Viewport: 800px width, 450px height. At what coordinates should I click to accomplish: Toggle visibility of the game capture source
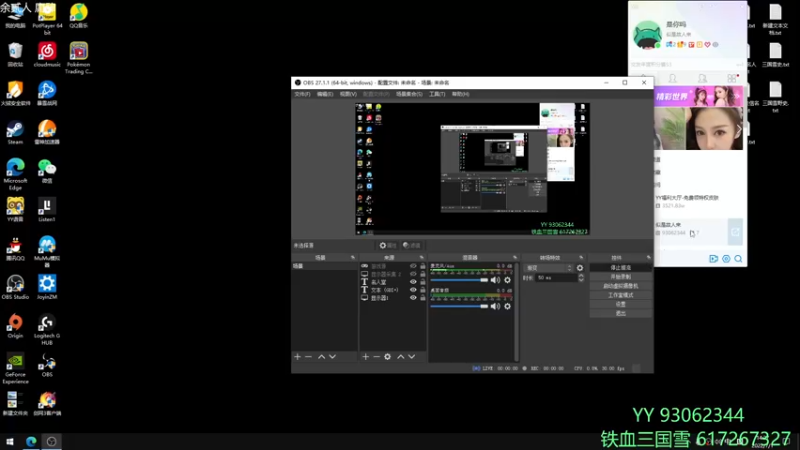(413, 266)
